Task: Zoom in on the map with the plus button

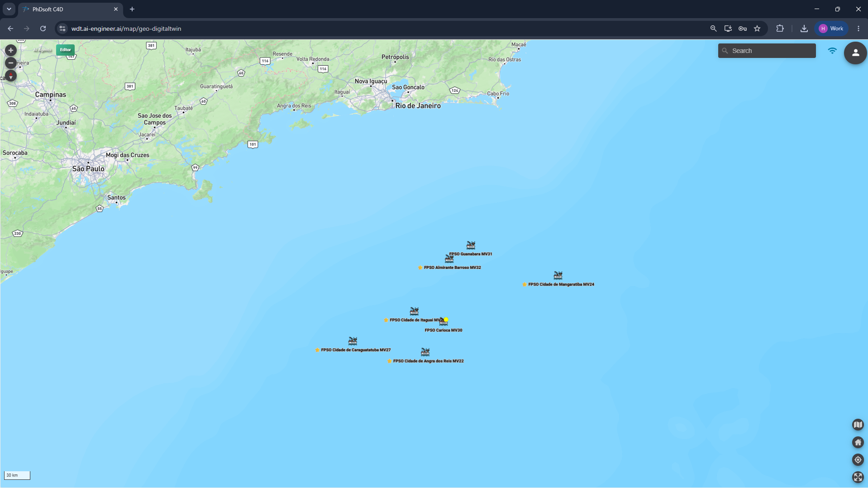Action: tap(11, 50)
